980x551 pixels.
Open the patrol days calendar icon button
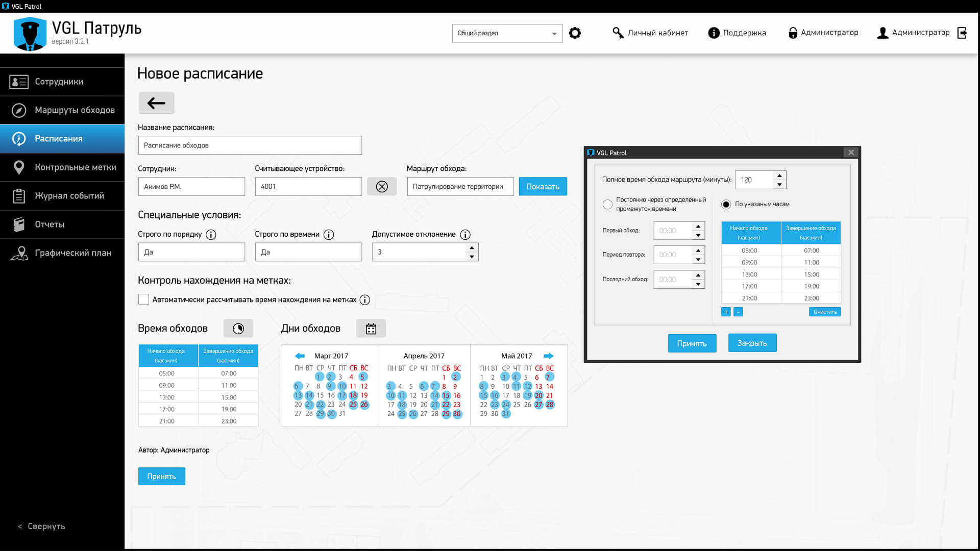(371, 329)
